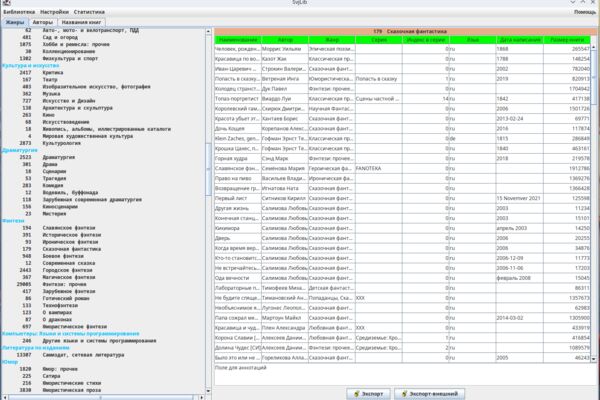Click the genre list scroll-down arrow
The height and width of the screenshot is (400, 600).
tap(209, 391)
